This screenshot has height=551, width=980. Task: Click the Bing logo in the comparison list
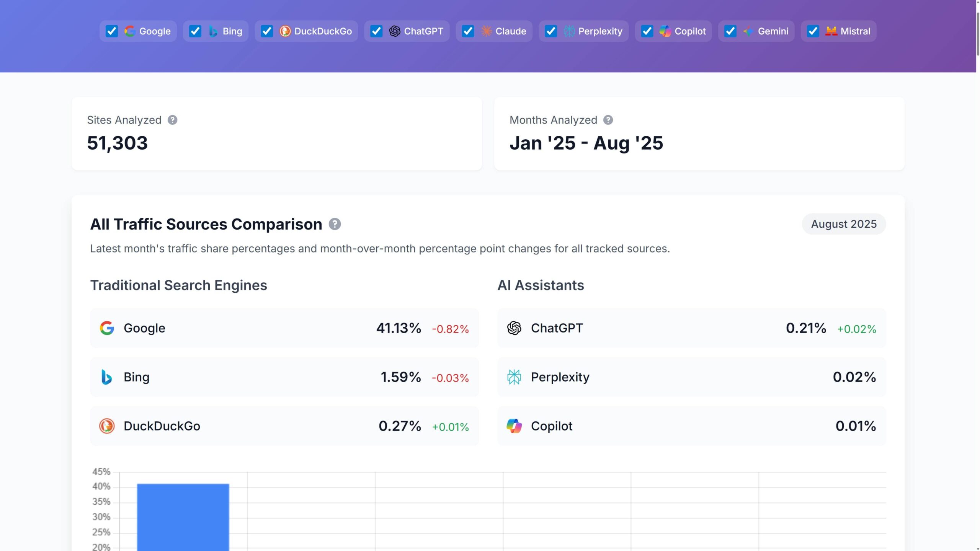pos(106,377)
